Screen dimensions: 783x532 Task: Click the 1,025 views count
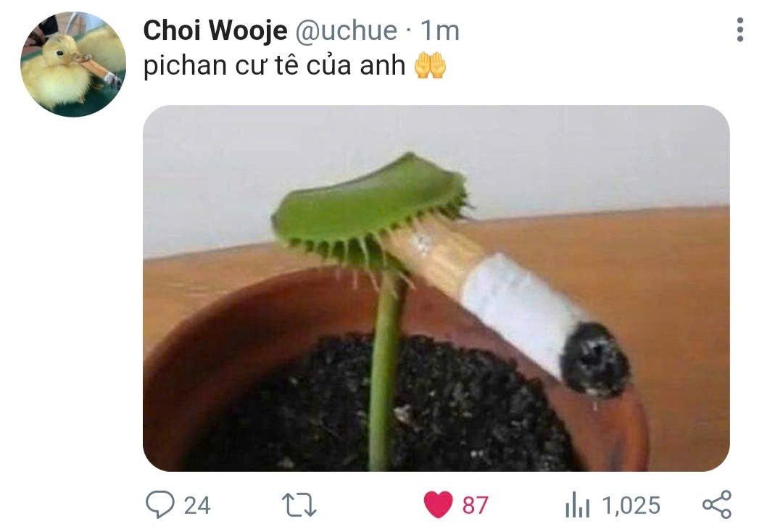click(x=631, y=505)
